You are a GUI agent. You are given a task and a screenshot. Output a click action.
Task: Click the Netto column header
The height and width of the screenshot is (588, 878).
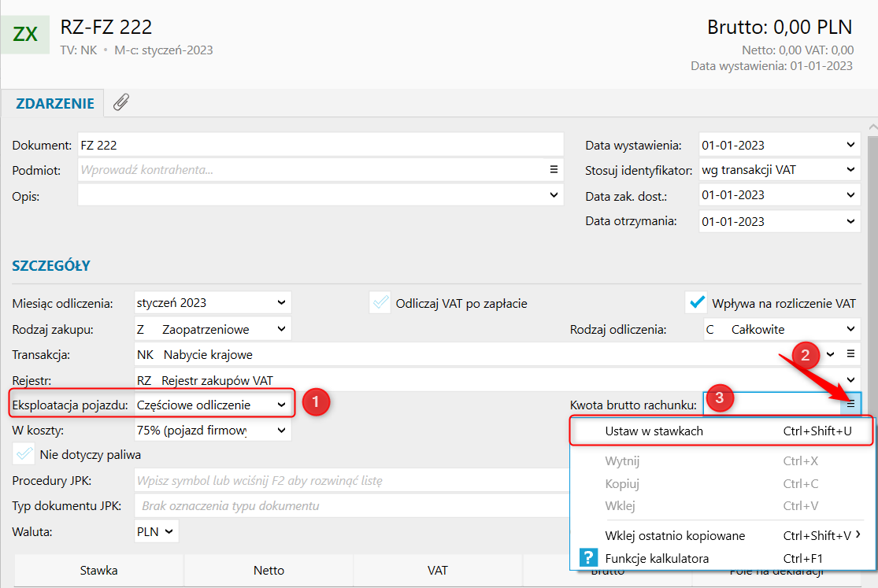point(269,570)
